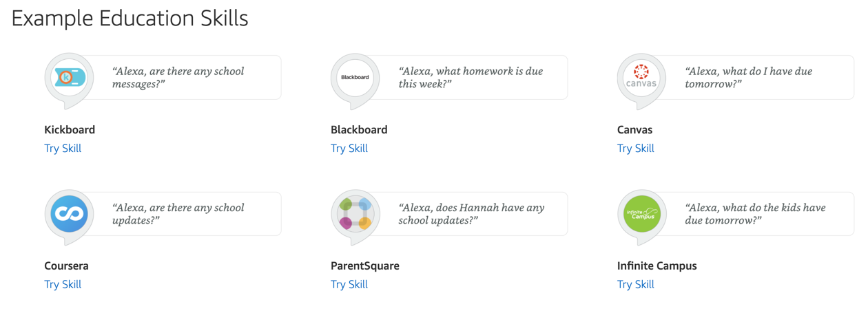Click the Canvas skill logo icon
The width and height of the screenshot is (868, 313).
642,78
